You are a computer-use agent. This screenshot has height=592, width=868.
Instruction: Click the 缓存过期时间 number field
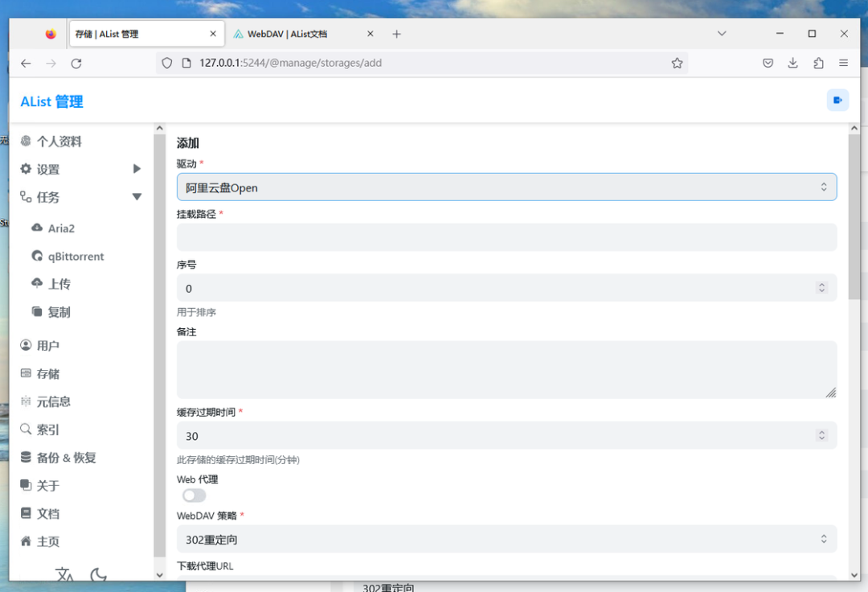(x=506, y=435)
